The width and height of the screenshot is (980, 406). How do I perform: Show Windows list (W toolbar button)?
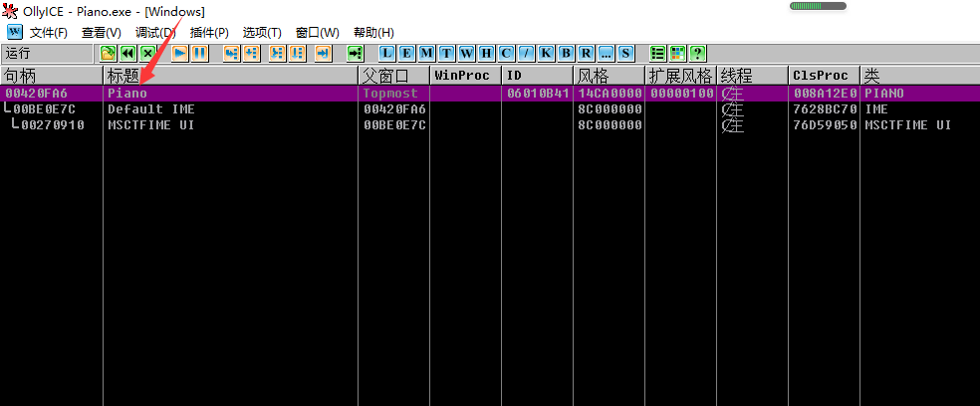(x=466, y=53)
